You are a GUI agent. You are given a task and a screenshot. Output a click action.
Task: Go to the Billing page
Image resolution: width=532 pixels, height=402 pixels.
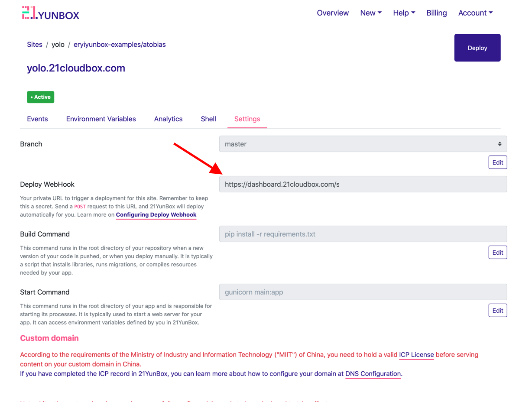[x=436, y=13]
